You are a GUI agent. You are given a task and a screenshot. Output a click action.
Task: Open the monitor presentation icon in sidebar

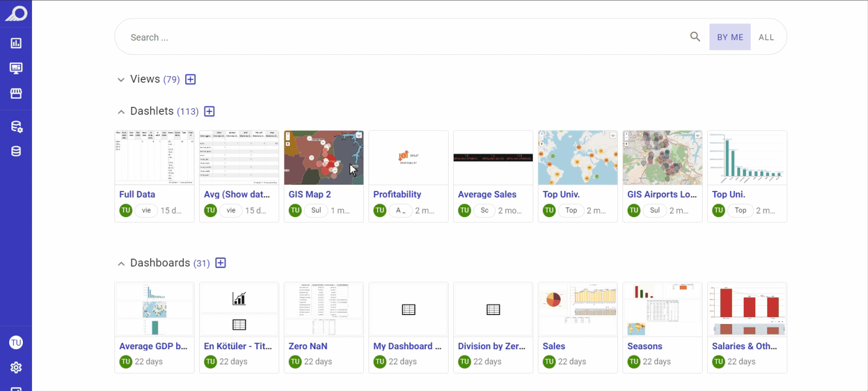pyautogui.click(x=16, y=68)
